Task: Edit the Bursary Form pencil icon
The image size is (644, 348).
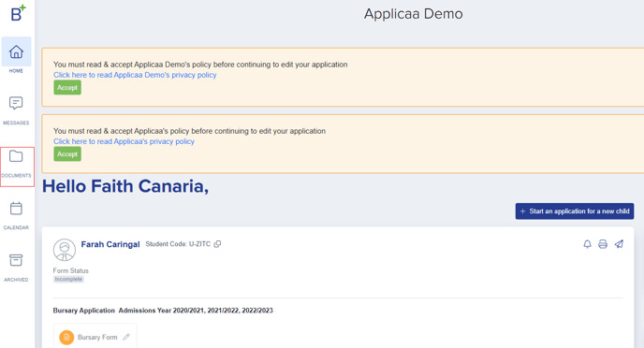Action: coord(126,337)
